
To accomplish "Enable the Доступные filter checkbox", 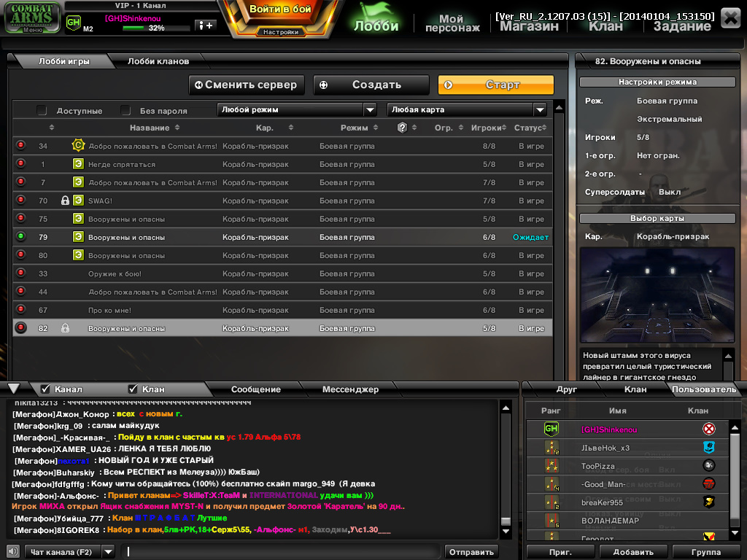I will click(42, 111).
